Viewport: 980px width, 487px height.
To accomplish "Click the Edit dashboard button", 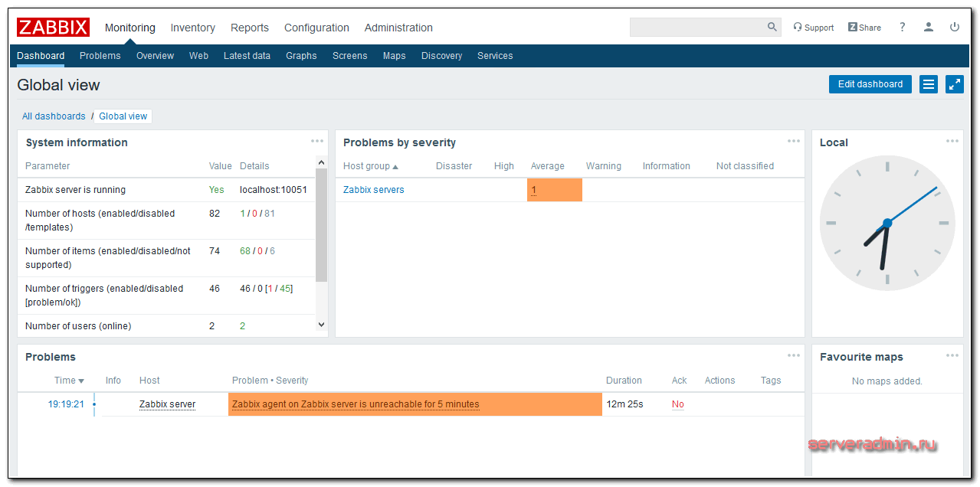I will point(870,84).
